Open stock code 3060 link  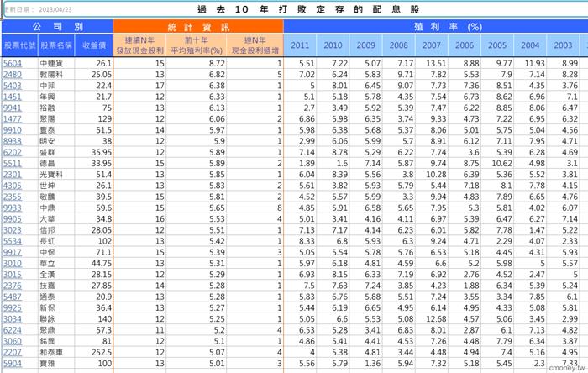pos(13,342)
